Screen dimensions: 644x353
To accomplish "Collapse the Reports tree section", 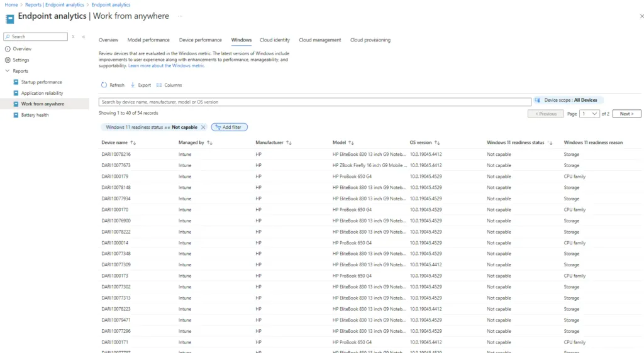I will [x=8, y=71].
